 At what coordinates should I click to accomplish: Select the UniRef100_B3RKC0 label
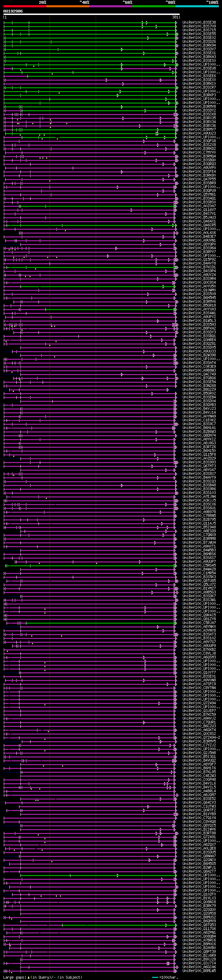pyautogui.click(x=199, y=84)
